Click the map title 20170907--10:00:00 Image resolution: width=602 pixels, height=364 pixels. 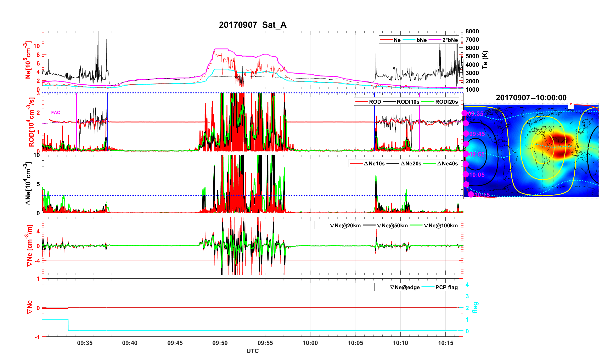(531, 98)
